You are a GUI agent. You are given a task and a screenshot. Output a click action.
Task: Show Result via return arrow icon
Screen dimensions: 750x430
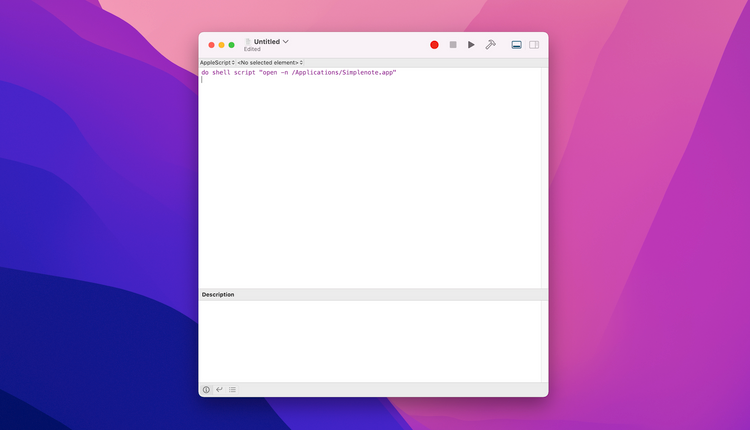(219, 389)
